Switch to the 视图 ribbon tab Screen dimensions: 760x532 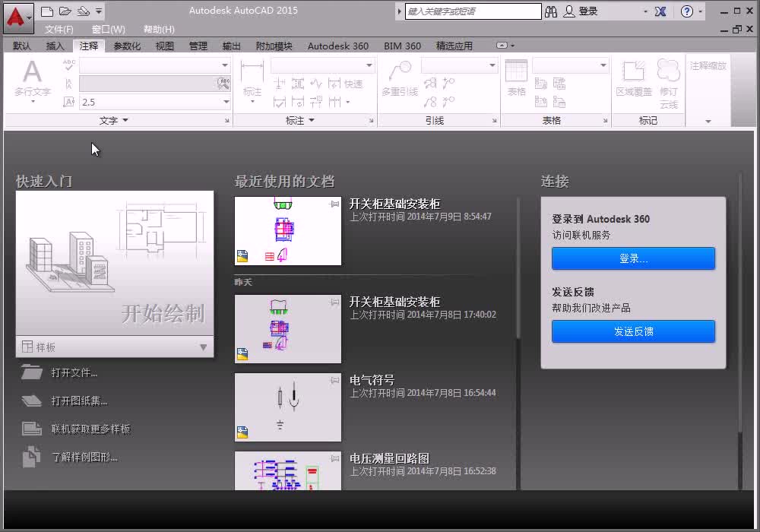pos(165,46)
